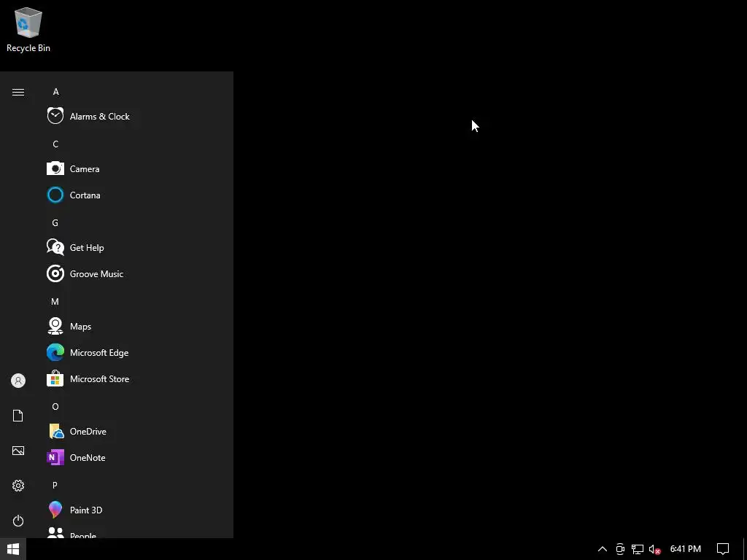Click the Camera text label
747x560 pixels.
click(85, 169)
